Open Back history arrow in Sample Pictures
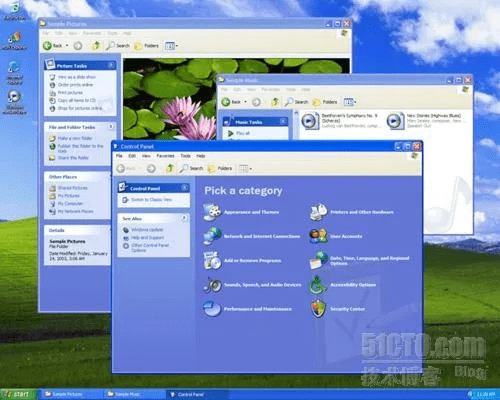The height and width of the screenshot is (400, 500). click(67, 45)
